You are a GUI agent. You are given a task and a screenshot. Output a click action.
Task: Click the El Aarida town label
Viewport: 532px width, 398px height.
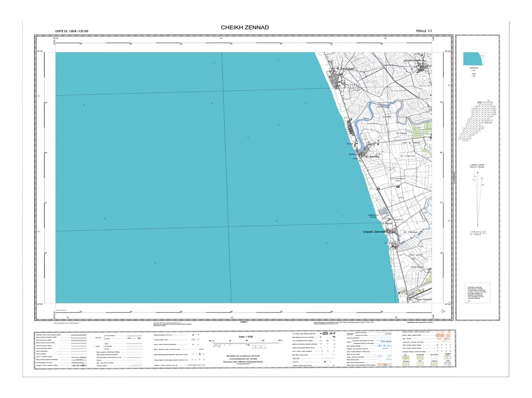click(372, 157)
